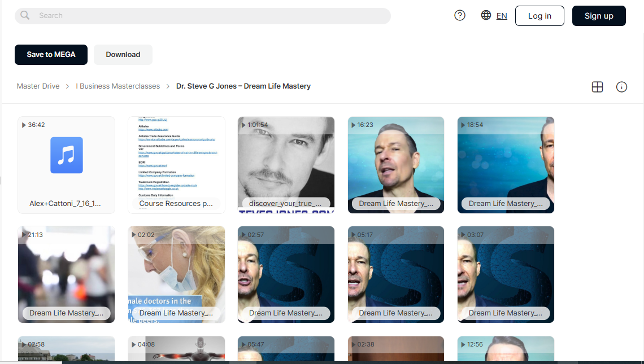Screen dimensions: 644x364
Task: Click the globe language icon
Action: tap(486, 15)
